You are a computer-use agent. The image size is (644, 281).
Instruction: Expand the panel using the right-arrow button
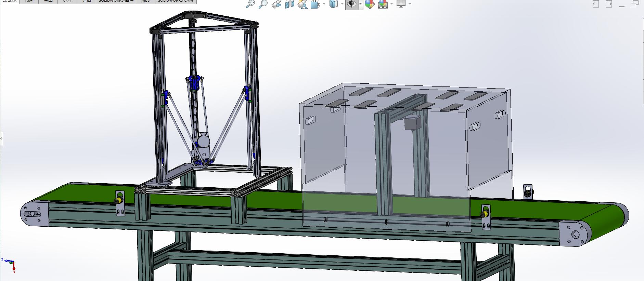(608, 4)
